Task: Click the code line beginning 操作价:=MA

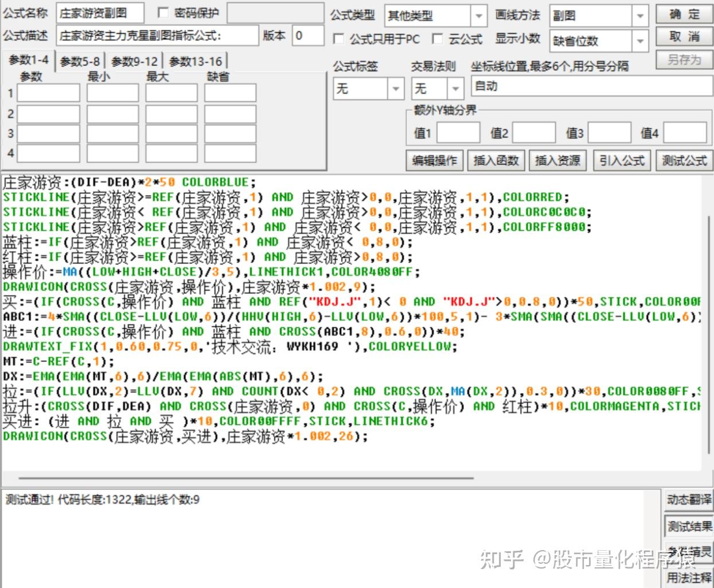Action: 212,272
